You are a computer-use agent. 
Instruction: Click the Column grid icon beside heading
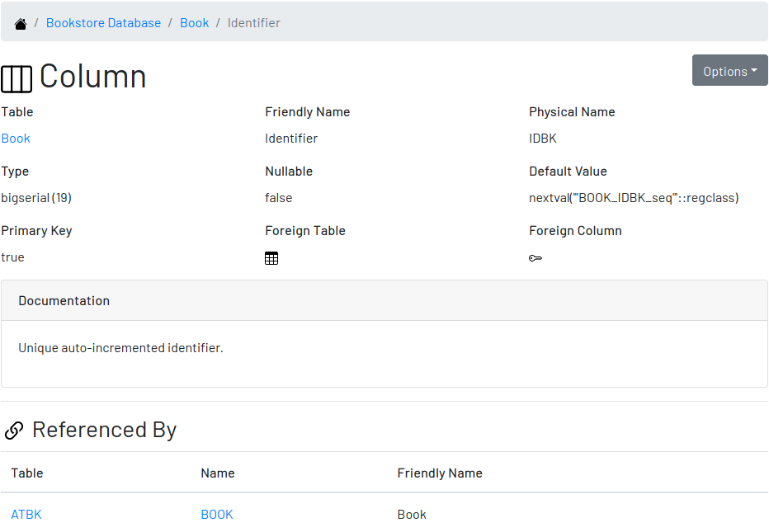click(17, 79)
